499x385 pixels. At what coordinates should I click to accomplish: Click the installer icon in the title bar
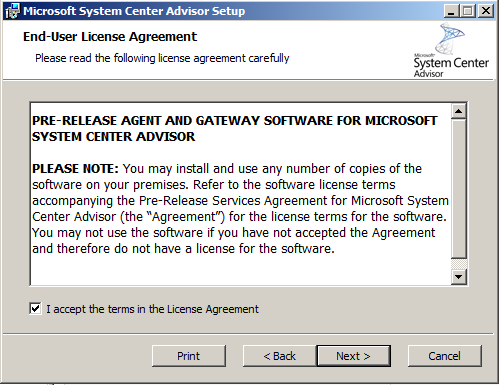12,11
